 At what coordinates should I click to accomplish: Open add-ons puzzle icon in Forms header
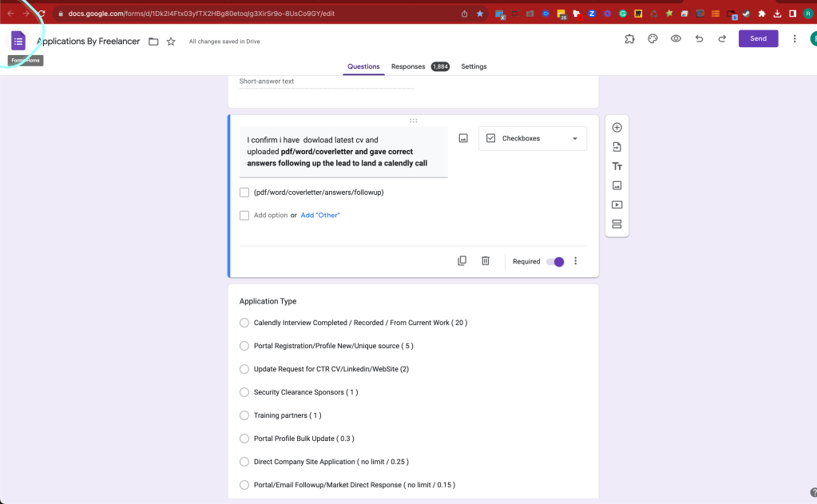[629, 38]
